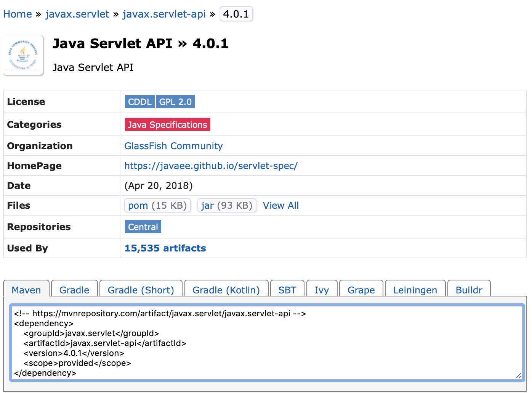Switch to the Grape tab

(361, 289)
